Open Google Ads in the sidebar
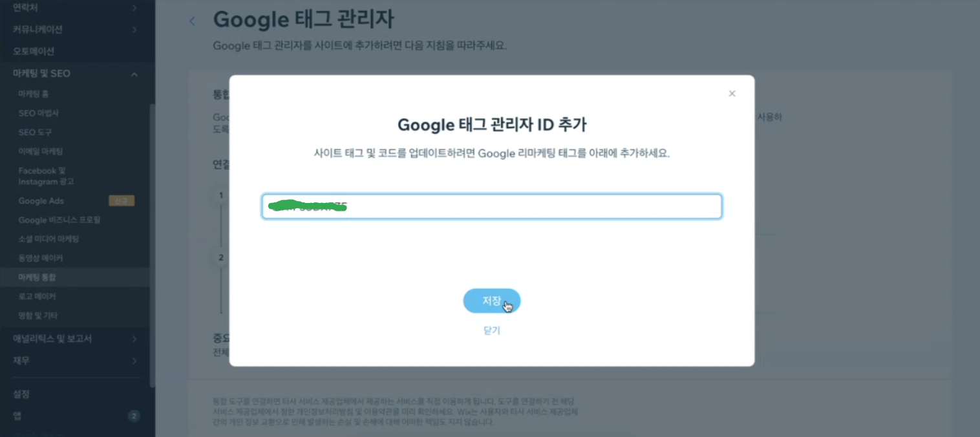This screenshot has height=437, width=980. click(x=41, y=201)
